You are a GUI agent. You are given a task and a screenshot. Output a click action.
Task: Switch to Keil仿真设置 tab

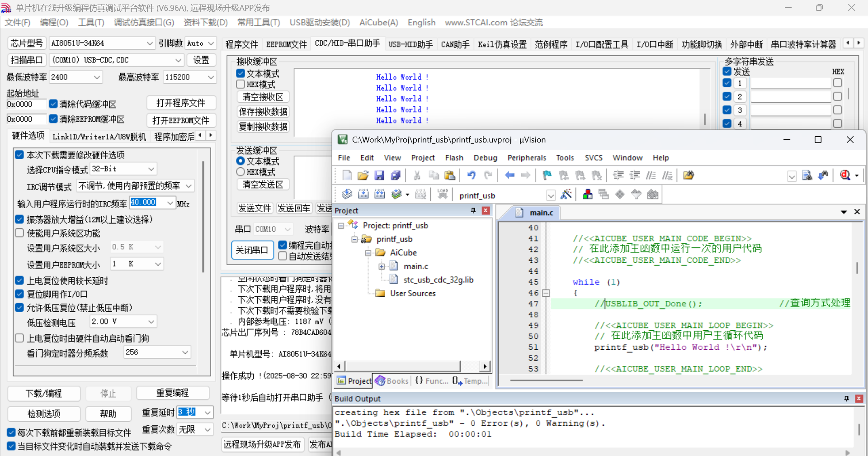pyautogui.click(x=502, y=44)
